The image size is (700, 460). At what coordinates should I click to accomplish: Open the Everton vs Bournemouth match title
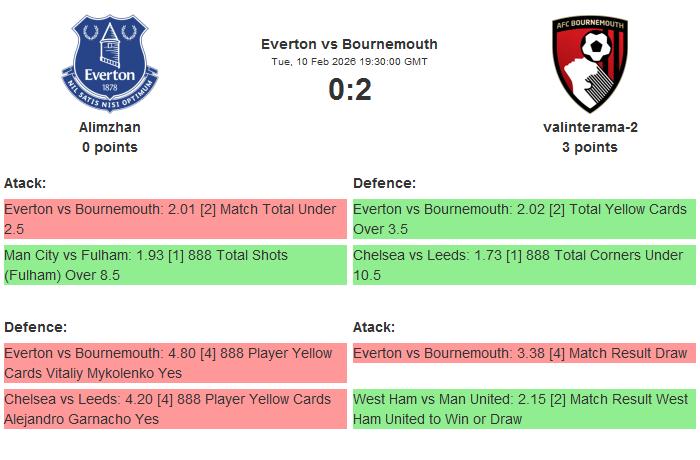(x=349, y=44)
